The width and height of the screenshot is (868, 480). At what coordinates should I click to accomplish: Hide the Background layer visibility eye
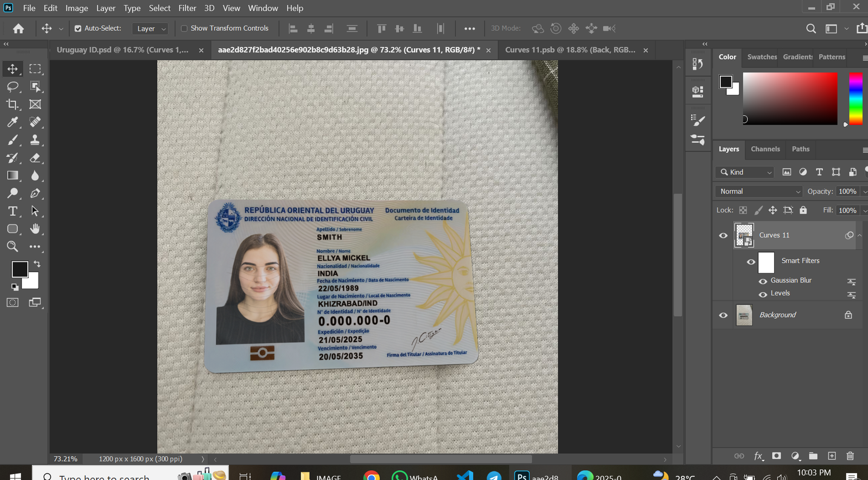coord(723,315)
